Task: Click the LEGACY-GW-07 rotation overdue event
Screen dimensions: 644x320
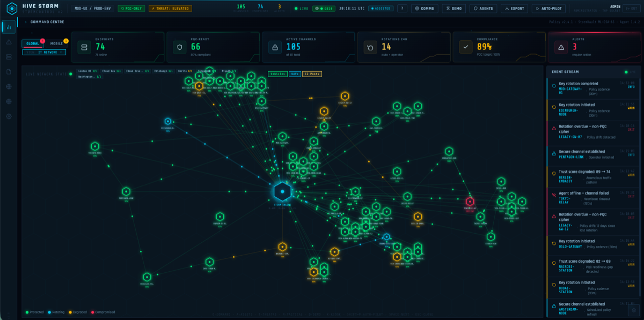Action: point(594,132)
